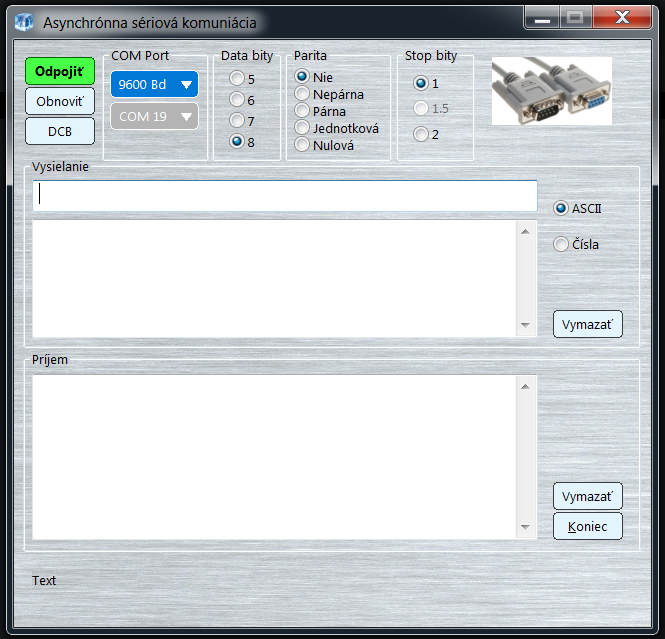Choose Jednotková parity option
Image resolution: width=665 pixels, height=639 pixels.
tap(302, 128)
